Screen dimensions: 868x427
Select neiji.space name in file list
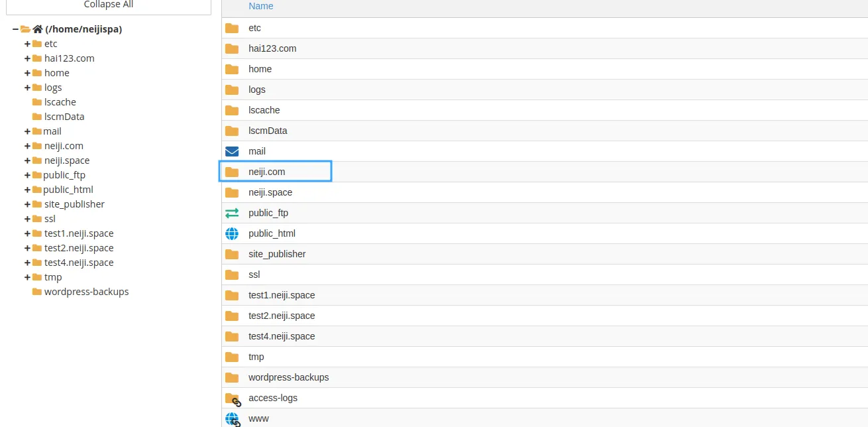270,192
